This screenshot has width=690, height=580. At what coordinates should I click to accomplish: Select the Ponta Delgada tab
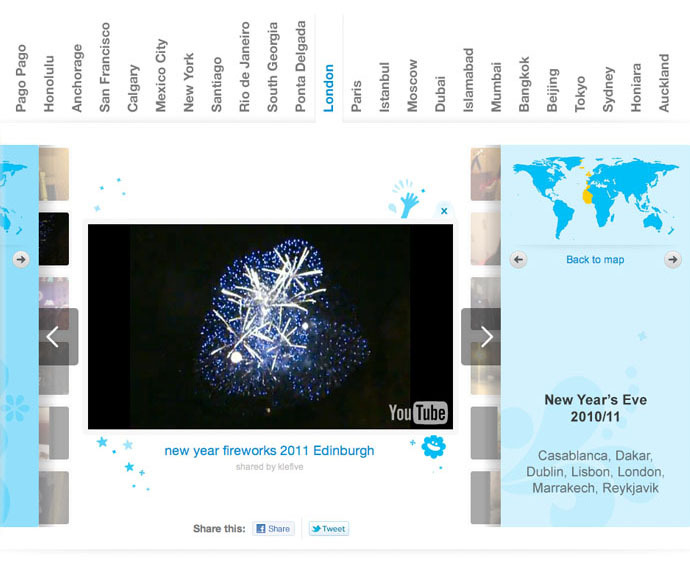point(300,66)
